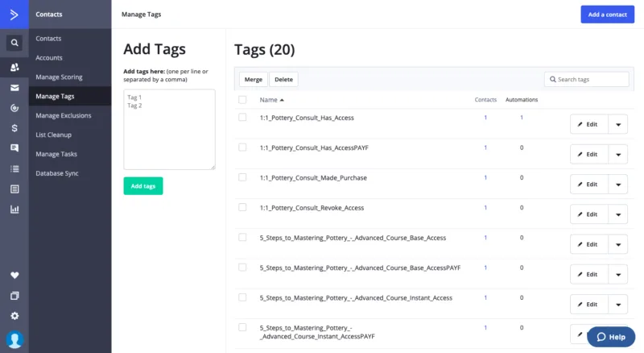Click the Contacts header in the sidebar
This screenshot has width=644, height=353.
[49, 15]
